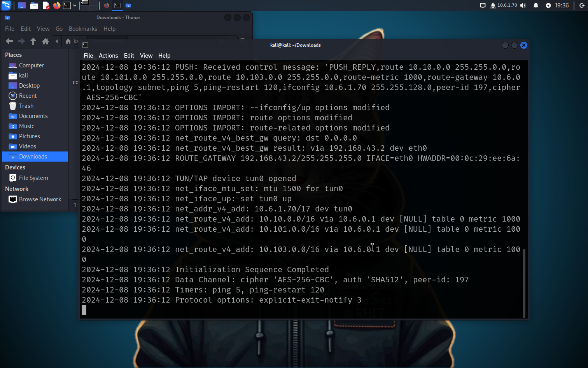
Task: Click the Home icon in Thunar's toolbar
Action: (x=45, y=41)
